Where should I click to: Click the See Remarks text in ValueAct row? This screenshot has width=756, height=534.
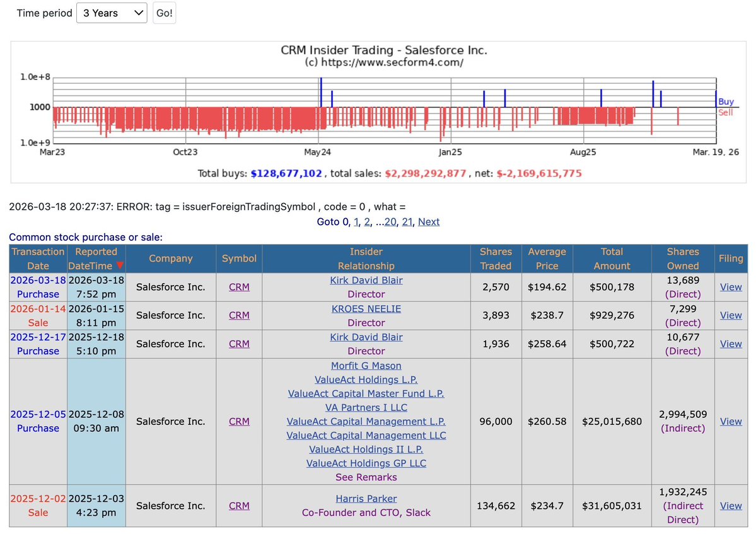366,477
